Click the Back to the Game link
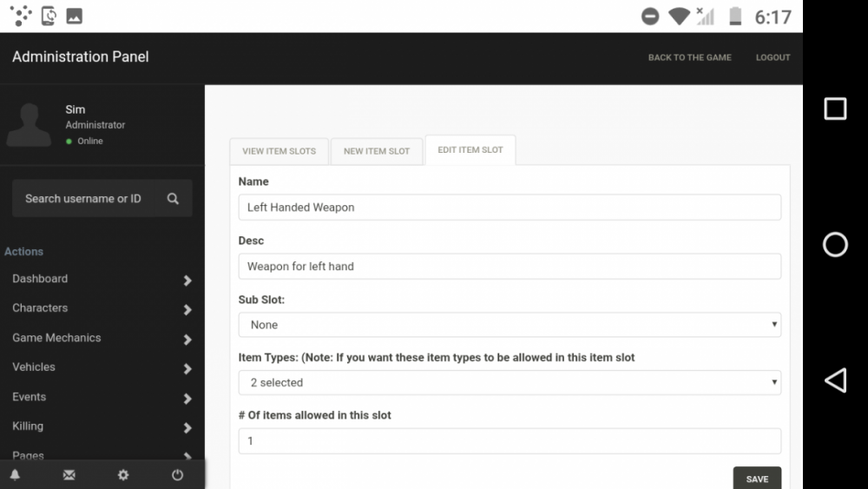Image resolution: width=868 pixels, height=489 pixels. 689,58
